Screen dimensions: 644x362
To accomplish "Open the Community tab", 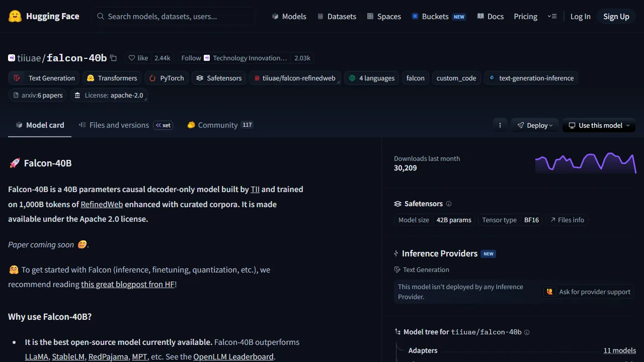I will (220, 125).
